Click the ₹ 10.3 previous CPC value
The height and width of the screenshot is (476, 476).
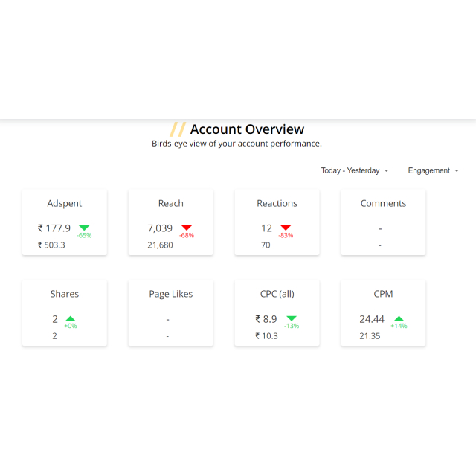point(266,336)
